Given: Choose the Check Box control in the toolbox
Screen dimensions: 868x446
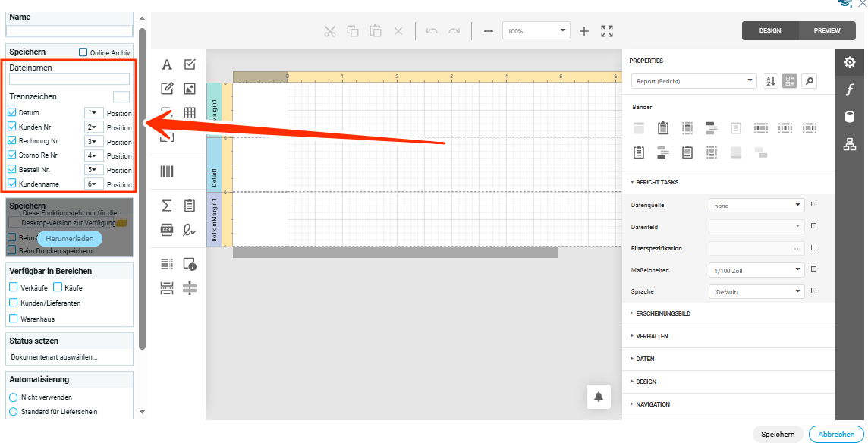Looking at the screenshot, I should [x=190, y=64].
